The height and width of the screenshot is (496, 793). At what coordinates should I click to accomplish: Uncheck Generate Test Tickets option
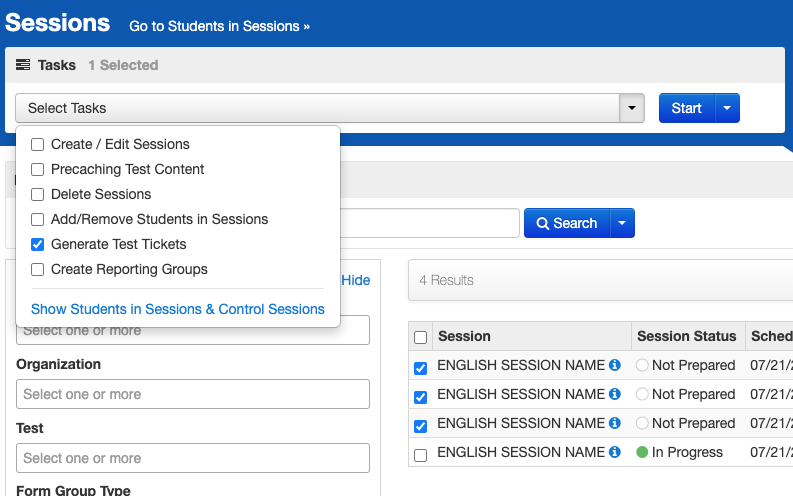click(38, 244)
